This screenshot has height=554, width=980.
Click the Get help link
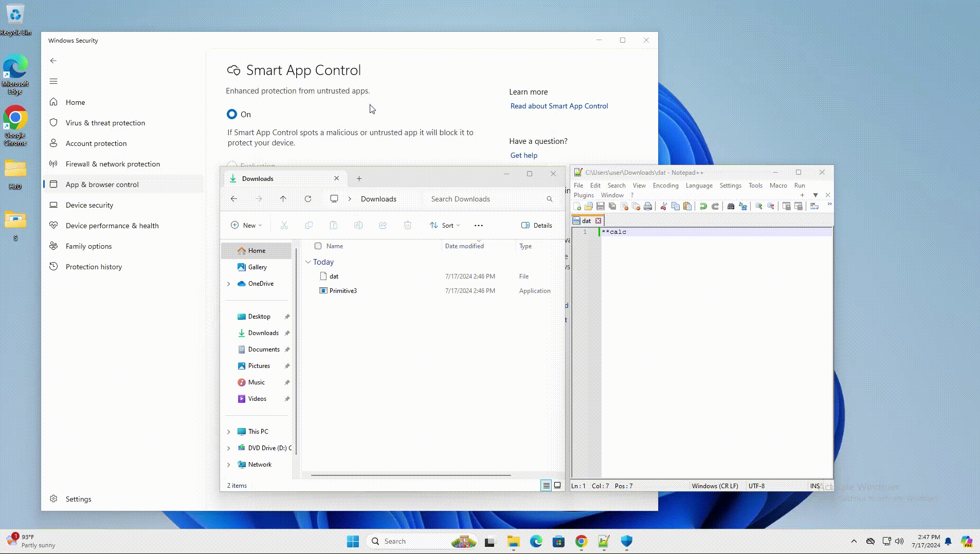point(523,155)
